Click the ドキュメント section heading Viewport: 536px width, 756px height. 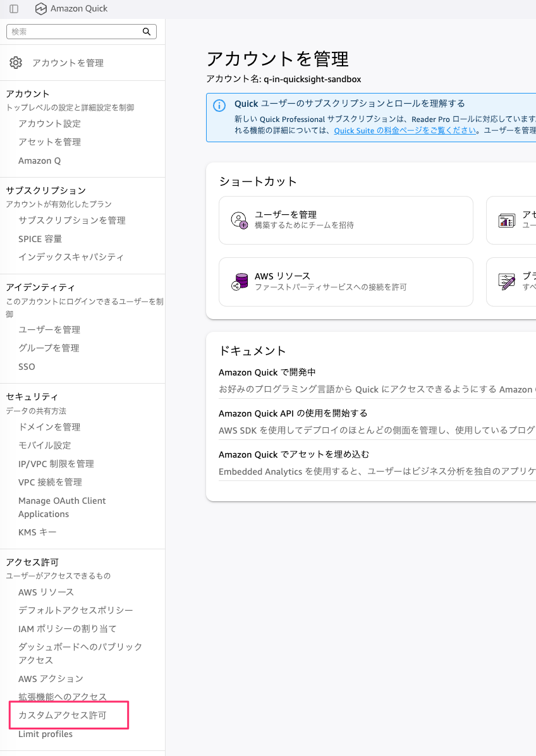click(x=252, y=351)
